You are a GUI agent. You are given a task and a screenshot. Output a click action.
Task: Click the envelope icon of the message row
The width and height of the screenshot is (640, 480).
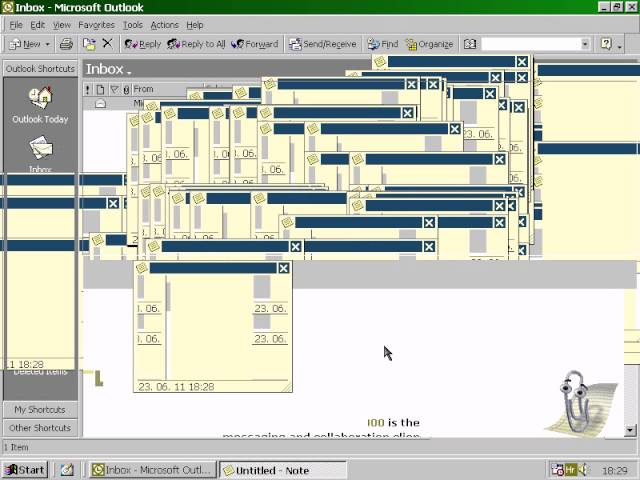pos(100,104)
